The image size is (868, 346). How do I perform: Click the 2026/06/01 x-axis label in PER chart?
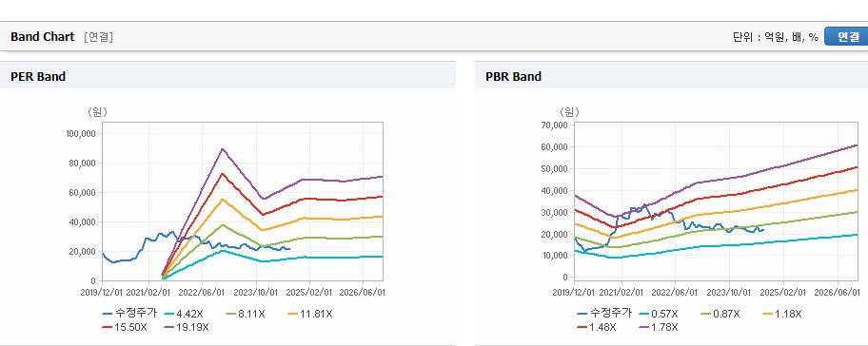[363, 292]
